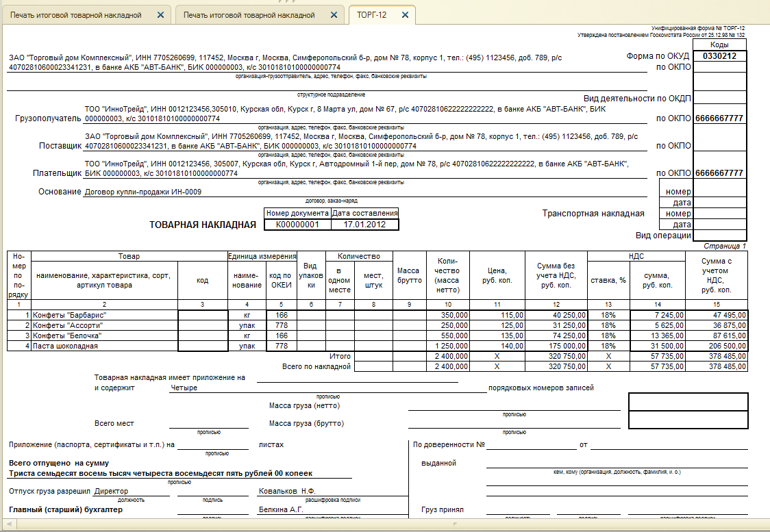The width and height of the screenshot is (770, 532).
Task: Click the total with VAT 87 615,00
Action: [x=717, y=335]
